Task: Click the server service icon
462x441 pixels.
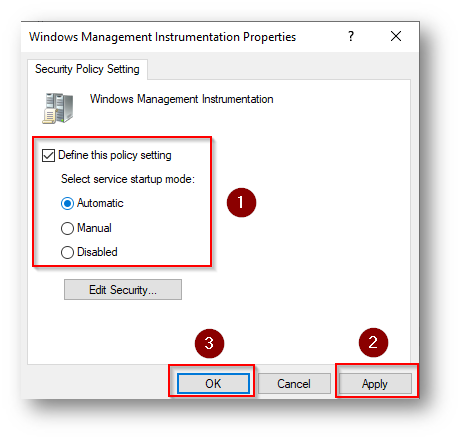Action: (58, 108)
